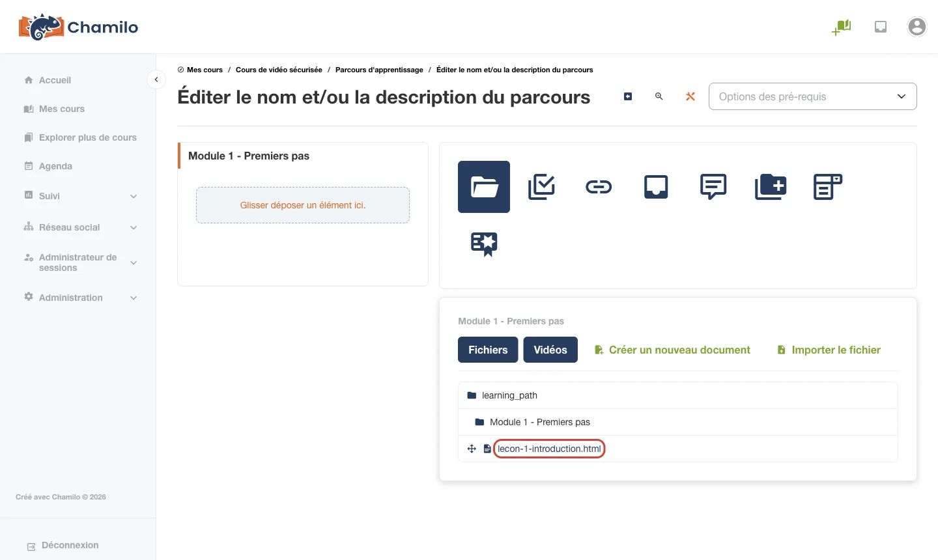The width and height of the screenshot is (938, 560).
Task: Expand Administrateur de sessions menu
Action: tap(81, 262)
